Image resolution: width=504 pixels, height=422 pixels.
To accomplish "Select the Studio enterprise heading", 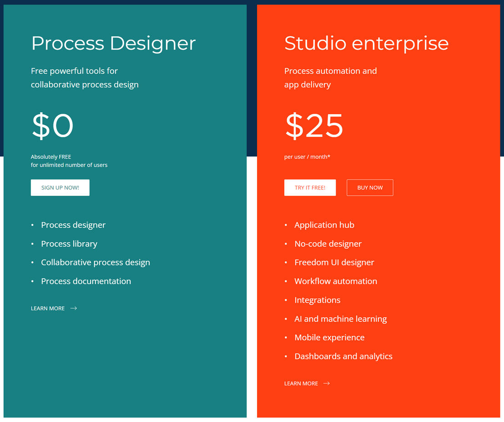I will [x=367, y=43].
